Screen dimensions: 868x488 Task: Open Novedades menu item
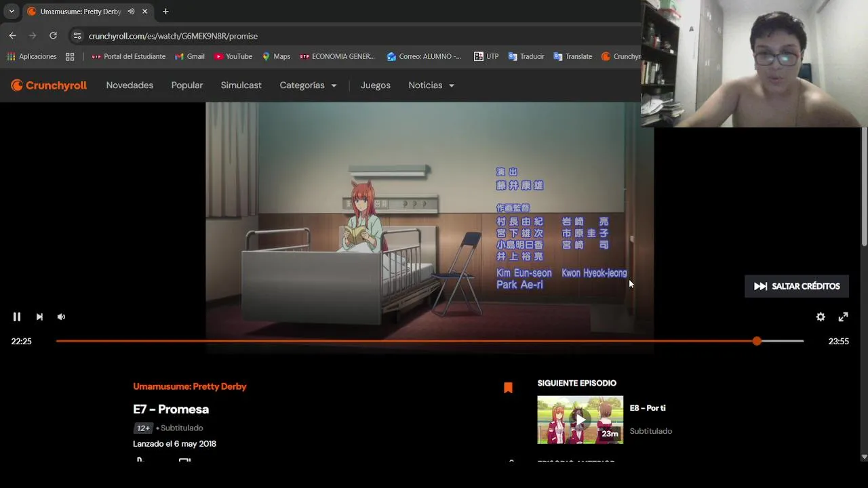click(130, 85)
